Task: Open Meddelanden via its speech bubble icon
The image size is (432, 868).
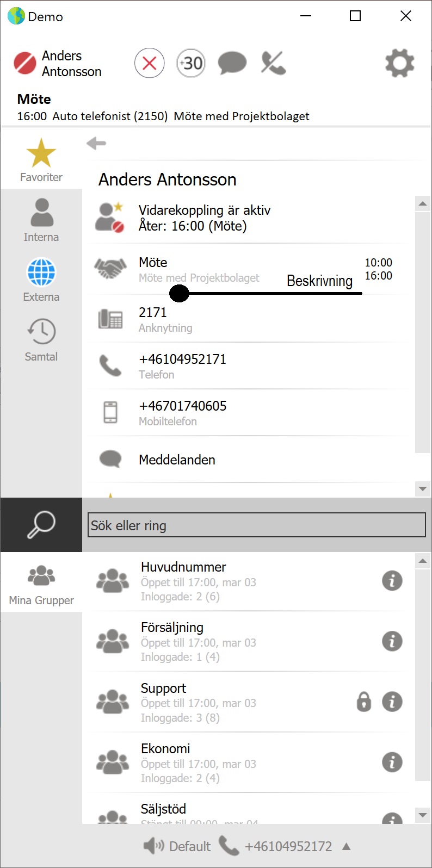Action: pos(110,459)
